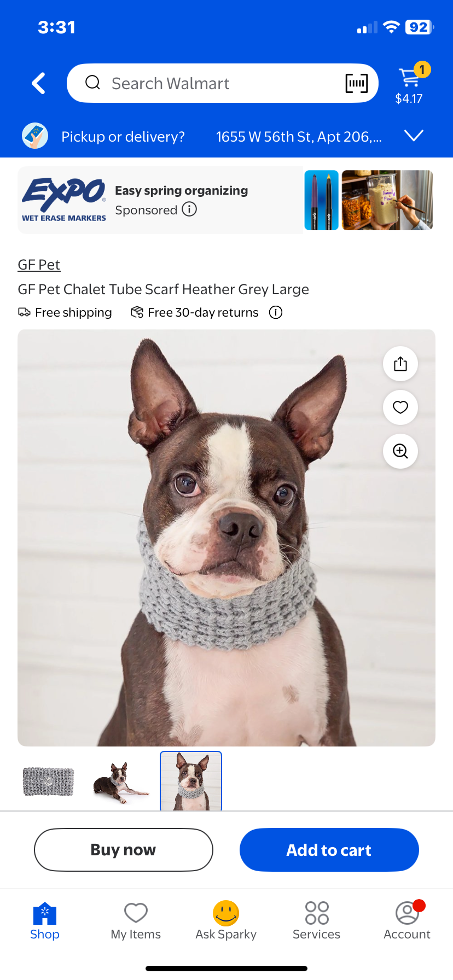The height and width of the screenshot is (980, 453).
Task: Open the shopping cart showing $4.17
Action: pyautogui.click(x=410, y=84)
